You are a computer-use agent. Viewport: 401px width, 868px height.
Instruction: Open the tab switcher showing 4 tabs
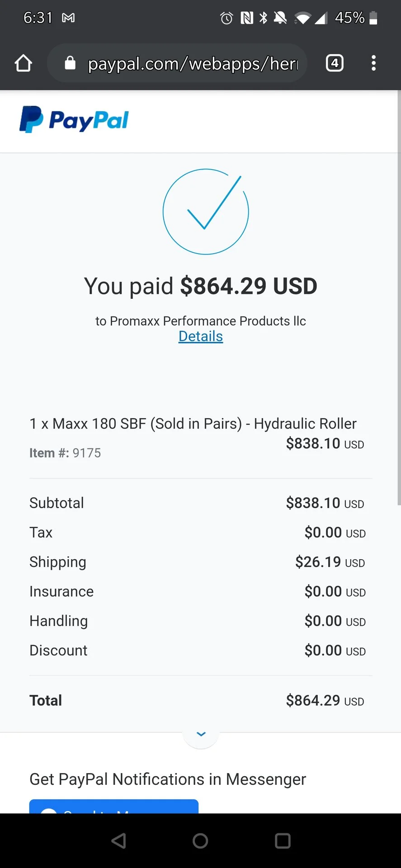pos(335,63)
